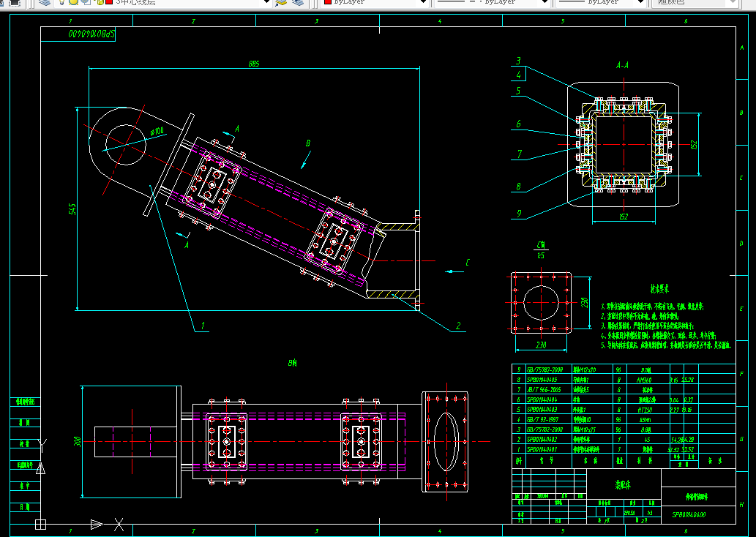
Task: Select the horizontal 230 dimension below view C
Action: point(541,345)
